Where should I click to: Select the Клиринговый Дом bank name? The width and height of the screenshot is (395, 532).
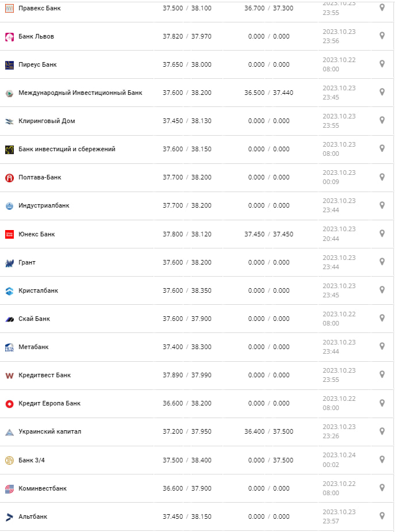(x=47, y=121)
